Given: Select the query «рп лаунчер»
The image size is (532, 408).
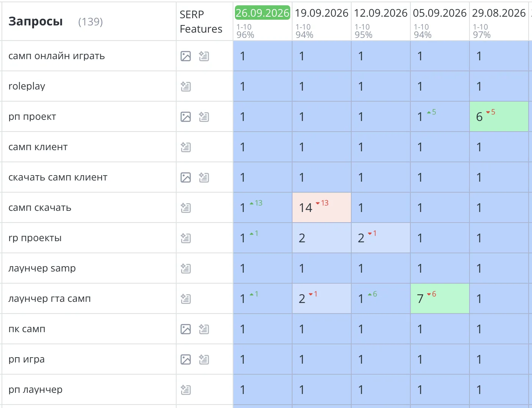Looking at the screenshot, I should (35, 390).
